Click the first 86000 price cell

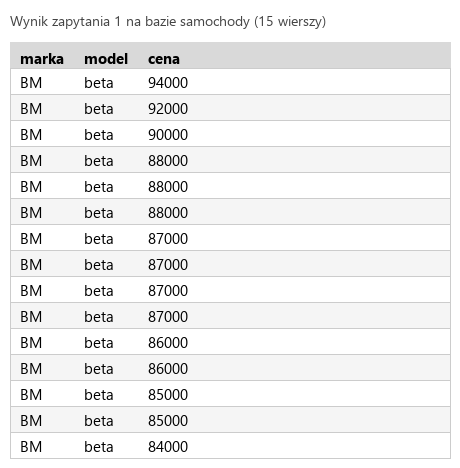168,343
